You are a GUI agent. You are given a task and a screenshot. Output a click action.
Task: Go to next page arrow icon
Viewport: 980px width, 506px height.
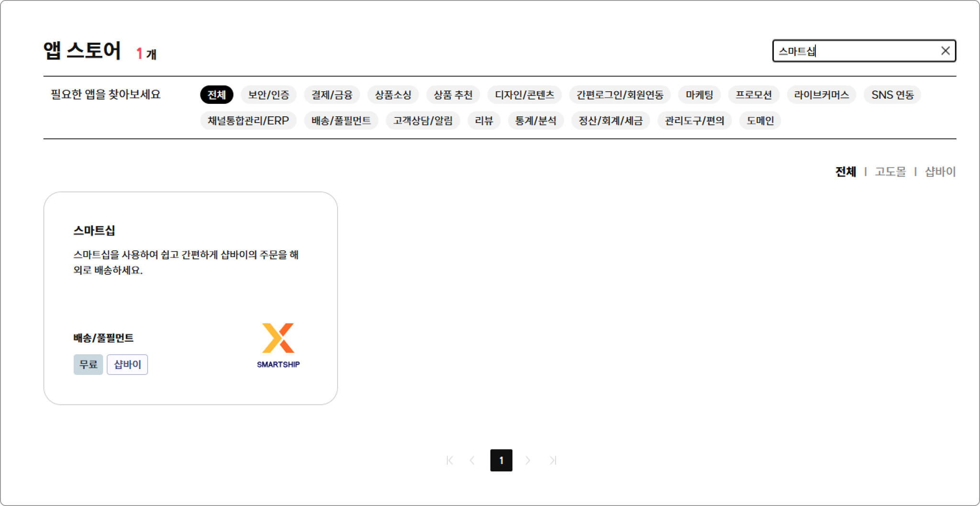(x=528, y=460)
